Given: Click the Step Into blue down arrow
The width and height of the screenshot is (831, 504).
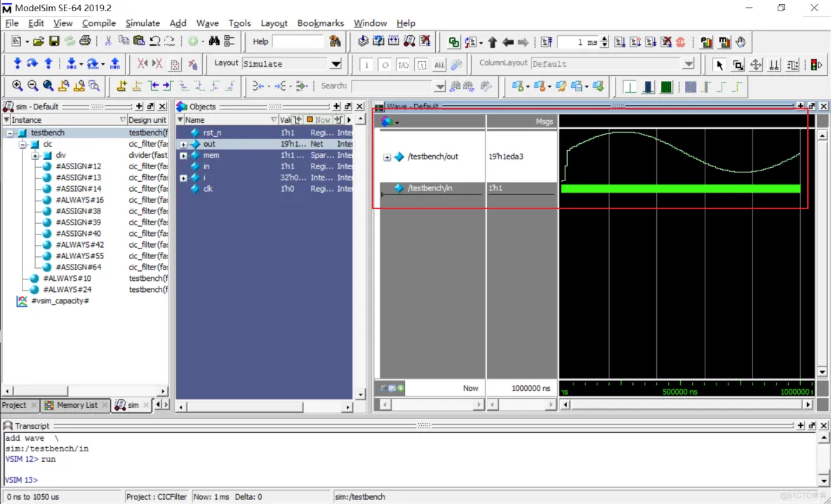Looking at the screenshot, I should pos(18,64).
